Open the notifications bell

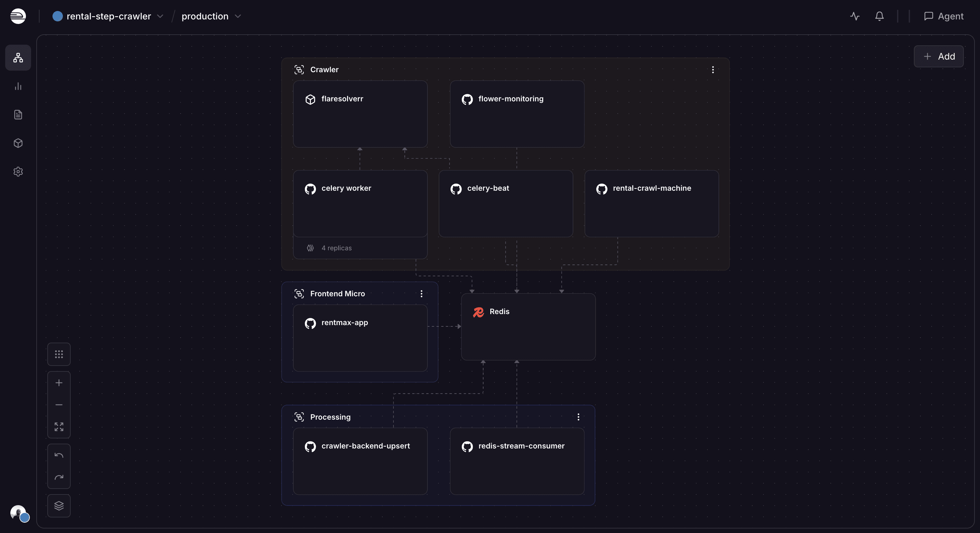[879, 16]
